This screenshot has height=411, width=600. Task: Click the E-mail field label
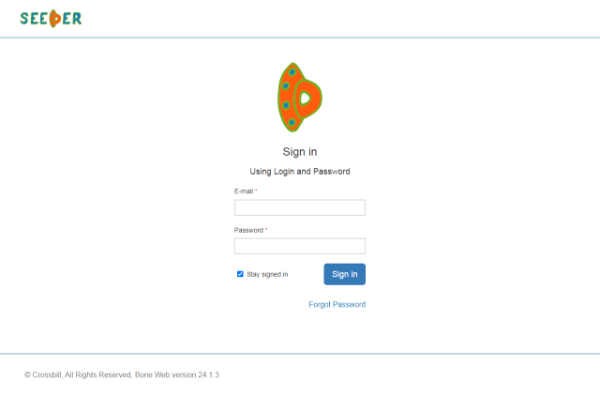point(244,191)
